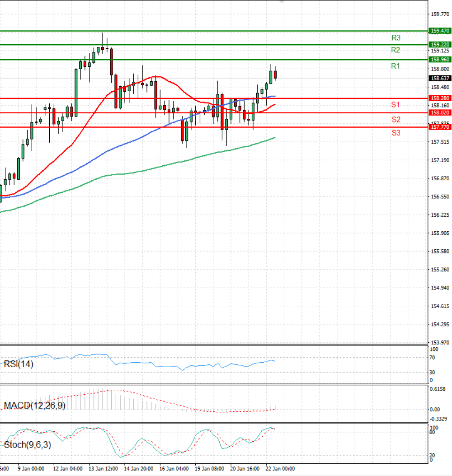Click the 158.280 support price tag
Screen dimensions: 452x476
coord(440,98)
